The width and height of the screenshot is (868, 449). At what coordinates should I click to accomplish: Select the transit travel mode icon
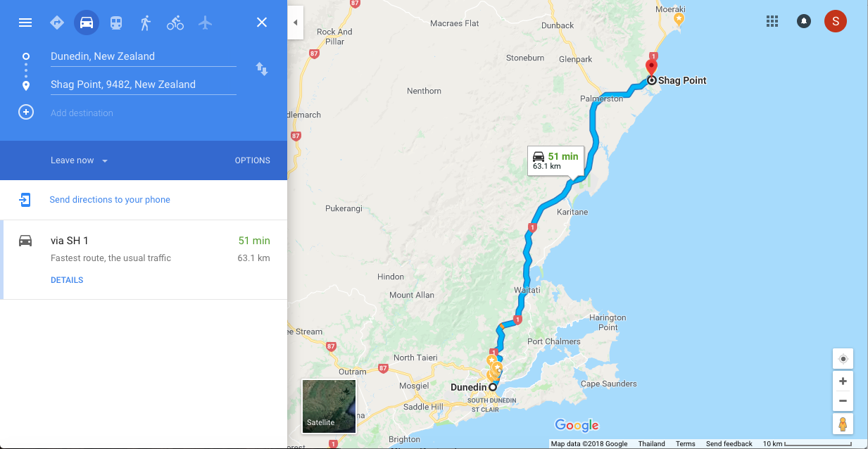[x=116, y=23]
